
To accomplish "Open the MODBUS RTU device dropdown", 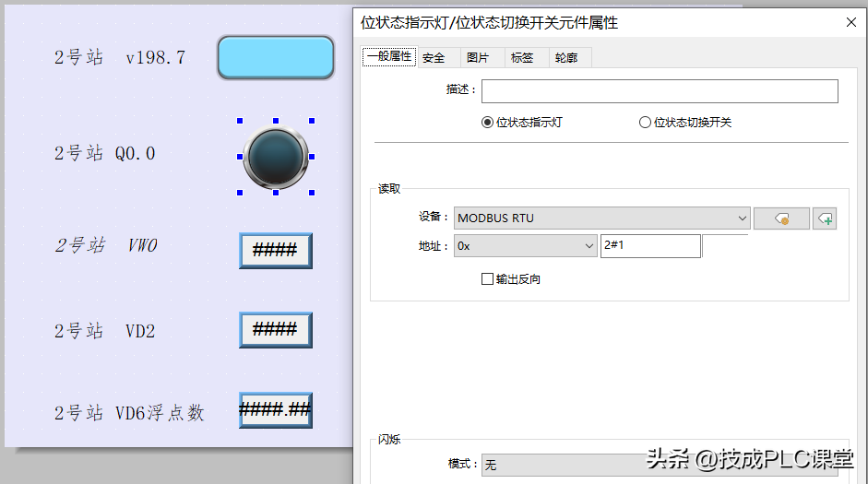I will (601, 218).
